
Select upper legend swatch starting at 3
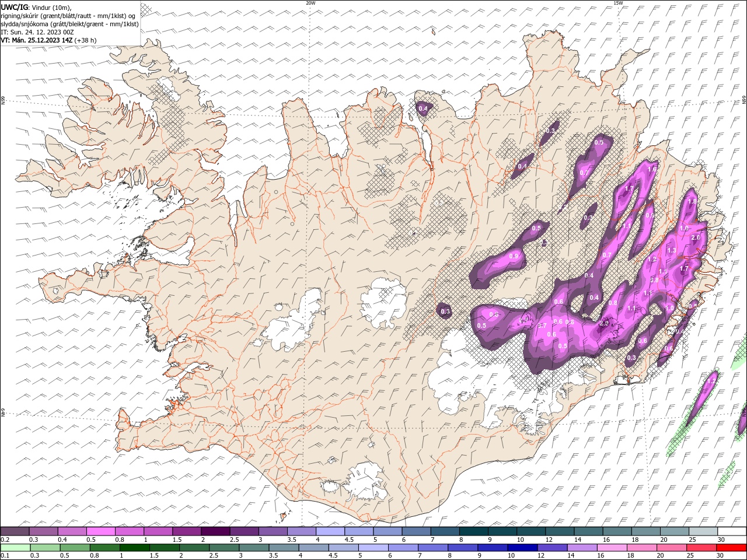pyautogui.click(x=273, y=531)
